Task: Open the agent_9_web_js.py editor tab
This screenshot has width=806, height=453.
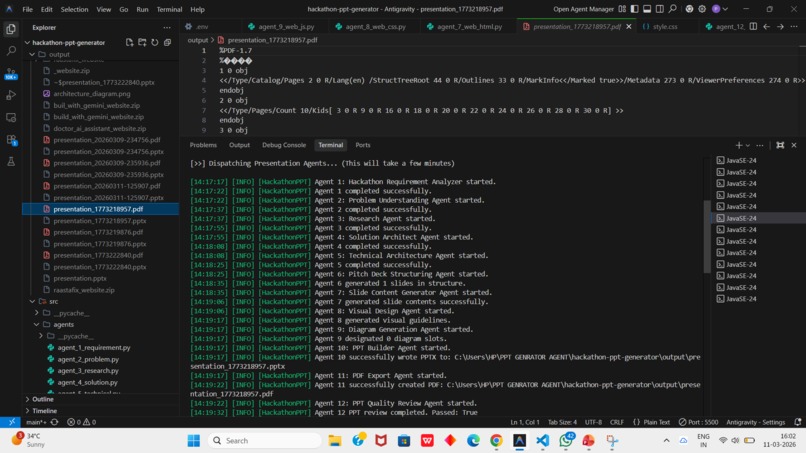Action: [x=286, y=26]
